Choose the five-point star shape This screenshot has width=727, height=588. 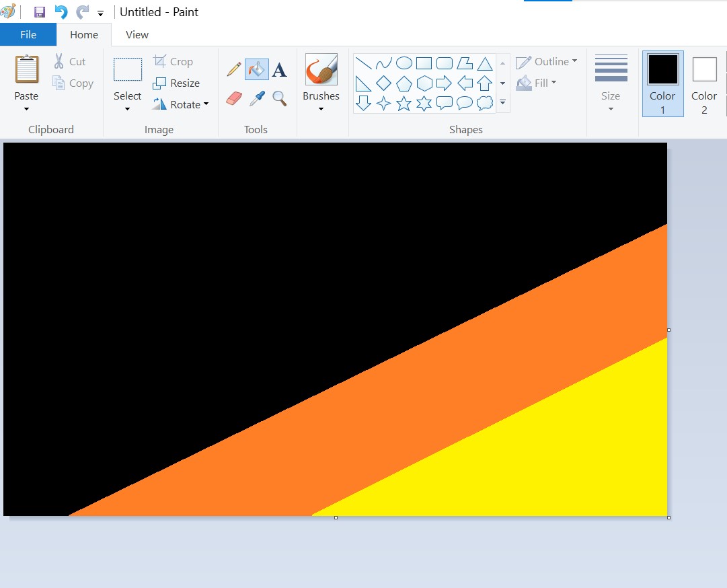click(404, 104)
